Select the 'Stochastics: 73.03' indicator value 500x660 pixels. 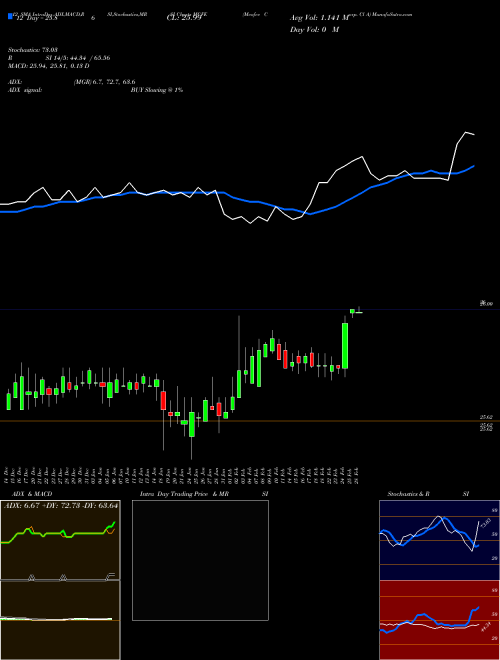33,50
